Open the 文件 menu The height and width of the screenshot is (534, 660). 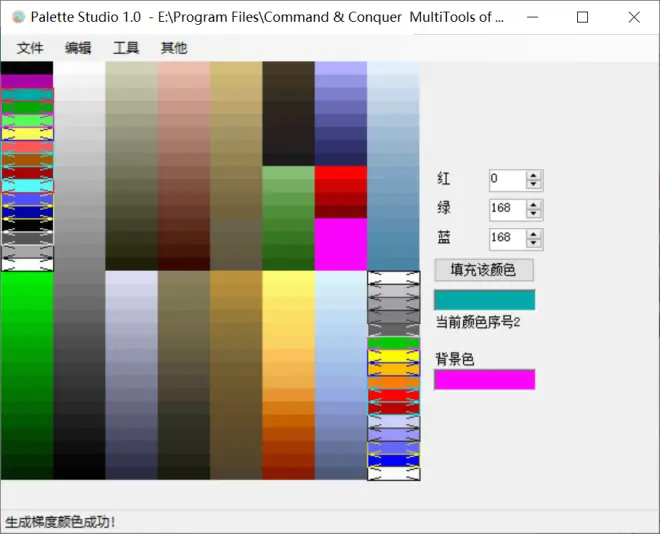coord(30,48)
